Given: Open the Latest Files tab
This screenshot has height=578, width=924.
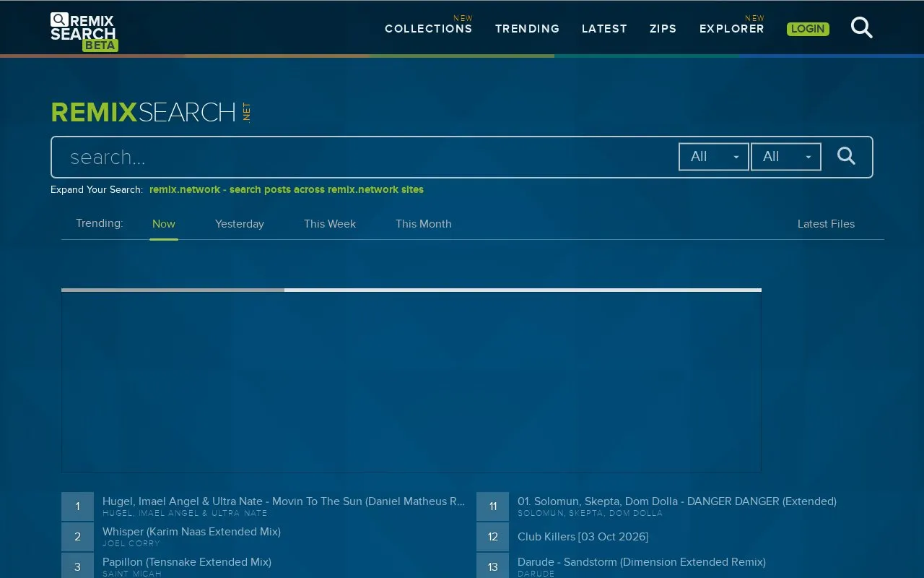Looking at the screenshot, I should [826, 224].
